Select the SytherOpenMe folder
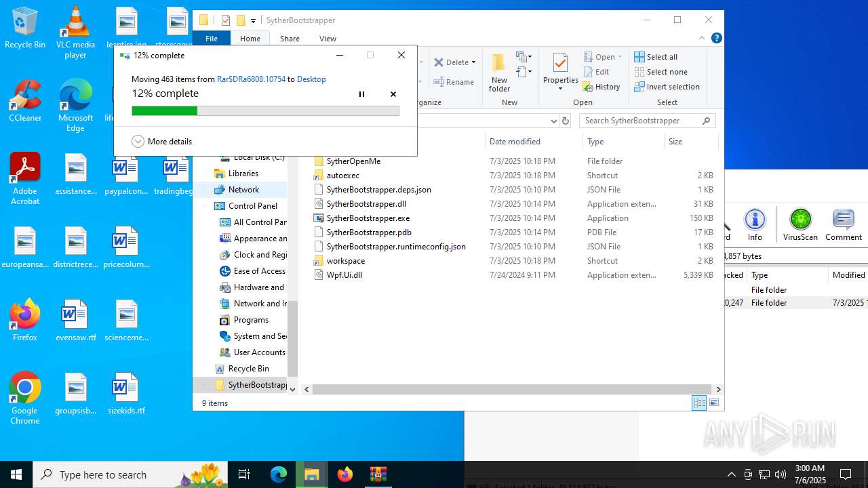Viewport: 868px width, 488px height. [353, 161]
